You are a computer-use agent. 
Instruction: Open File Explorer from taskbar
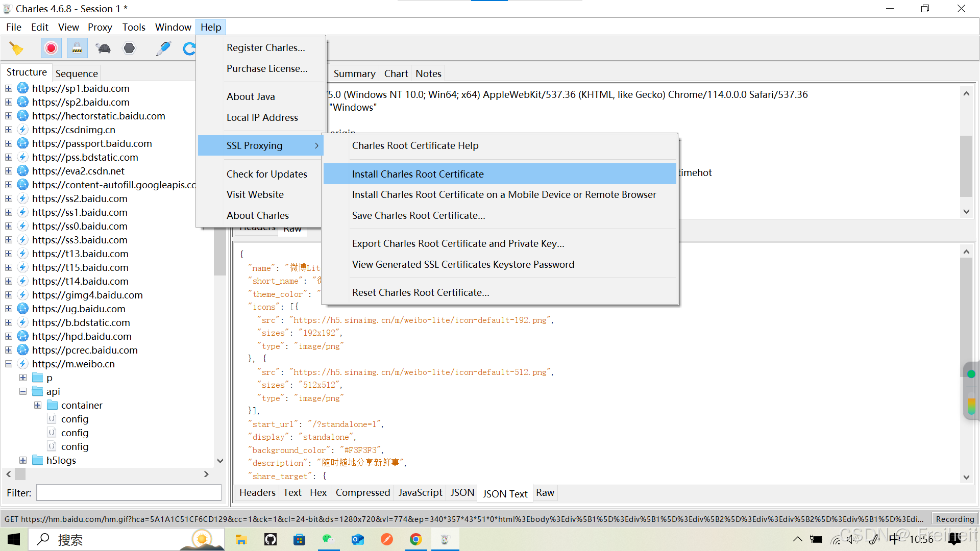pos(241,539)
